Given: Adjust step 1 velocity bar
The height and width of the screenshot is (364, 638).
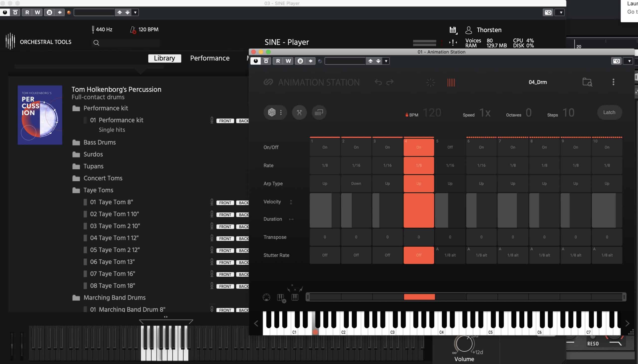Looking at the screenshot, I should [x=325, y=210].
